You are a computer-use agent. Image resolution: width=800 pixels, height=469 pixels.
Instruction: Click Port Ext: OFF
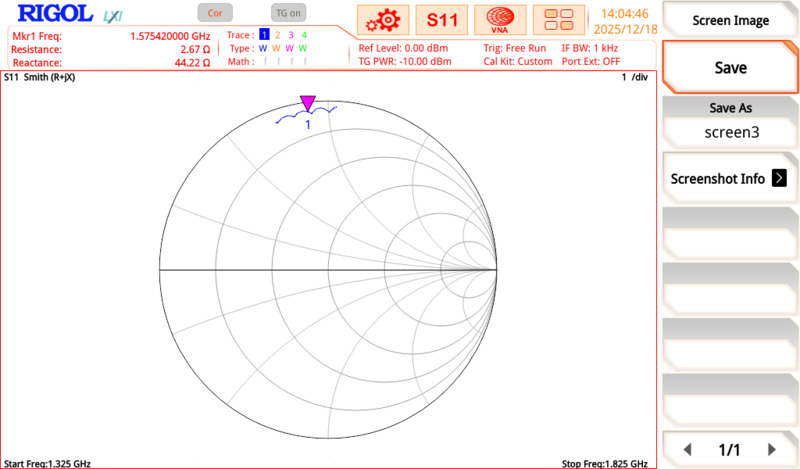click(x=591, y=62)
